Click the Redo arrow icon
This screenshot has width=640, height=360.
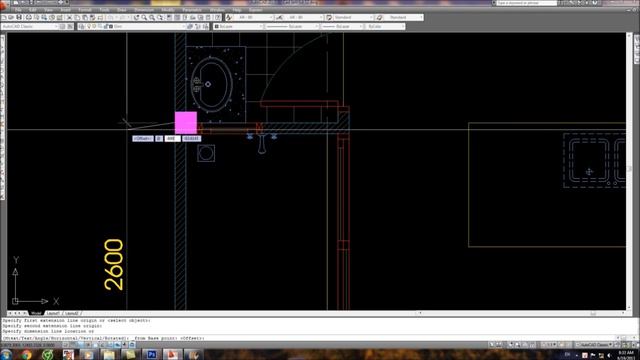[122, 18]
